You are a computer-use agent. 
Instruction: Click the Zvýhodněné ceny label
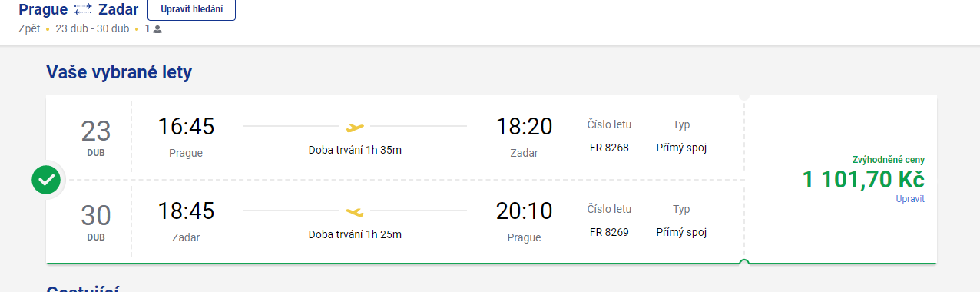coord(889,160)
